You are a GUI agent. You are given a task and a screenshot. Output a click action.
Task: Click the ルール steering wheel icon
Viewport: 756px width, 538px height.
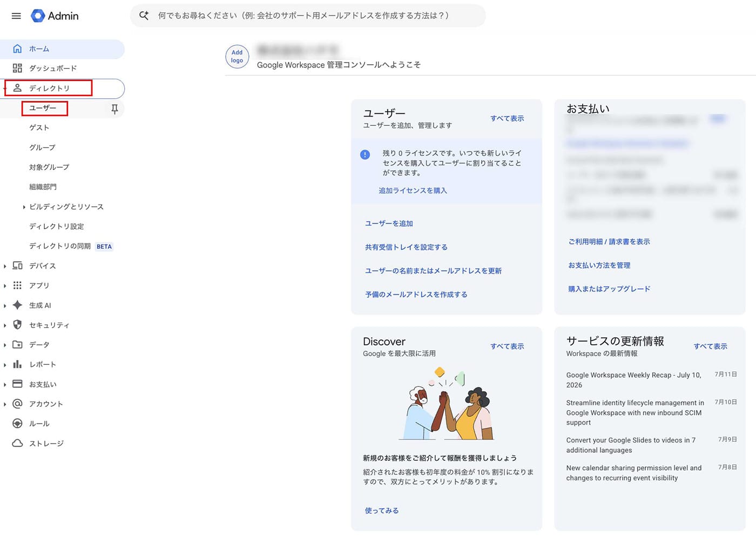(x=17, y=424)
